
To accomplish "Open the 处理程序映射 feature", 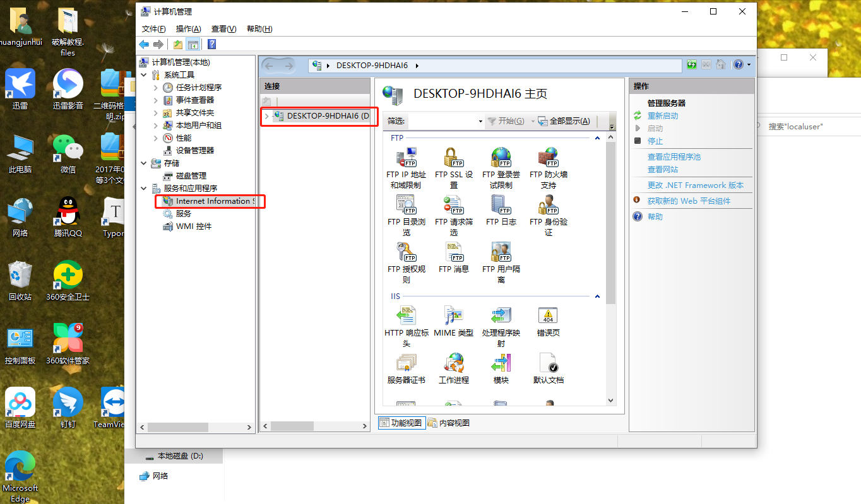I will 501,327.
